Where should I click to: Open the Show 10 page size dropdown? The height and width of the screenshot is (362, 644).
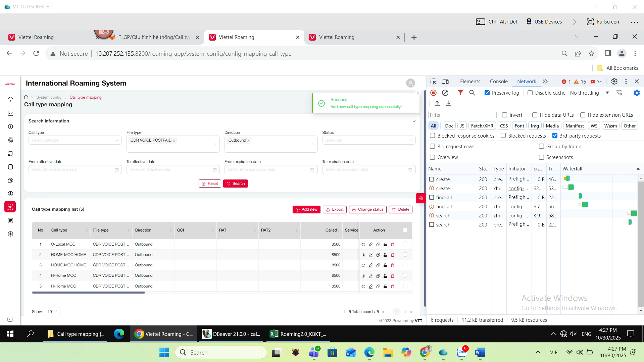point(52,312)
